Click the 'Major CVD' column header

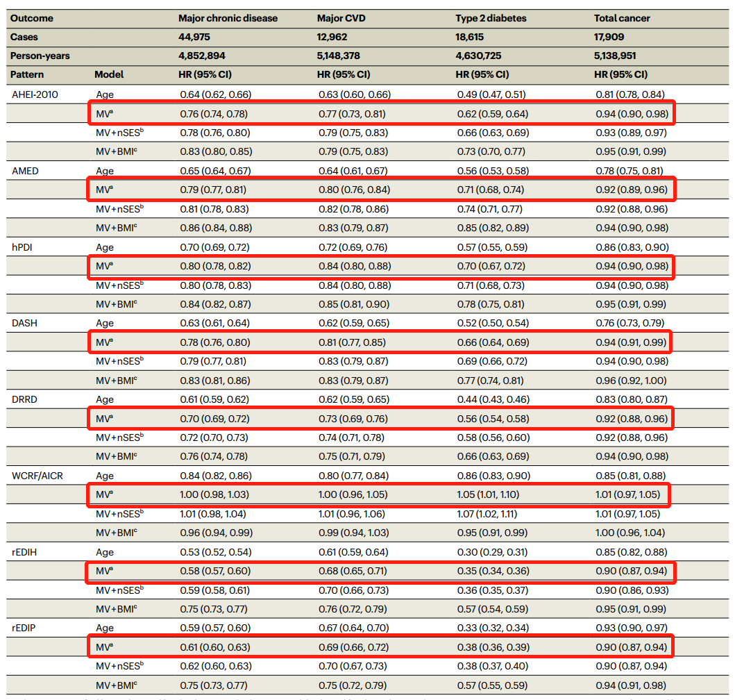tap(341, 18)
